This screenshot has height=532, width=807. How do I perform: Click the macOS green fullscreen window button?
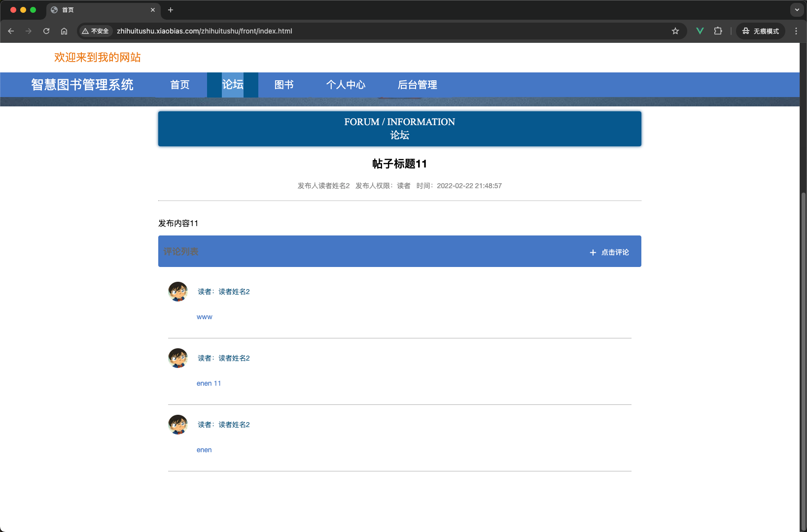(33, 10)
